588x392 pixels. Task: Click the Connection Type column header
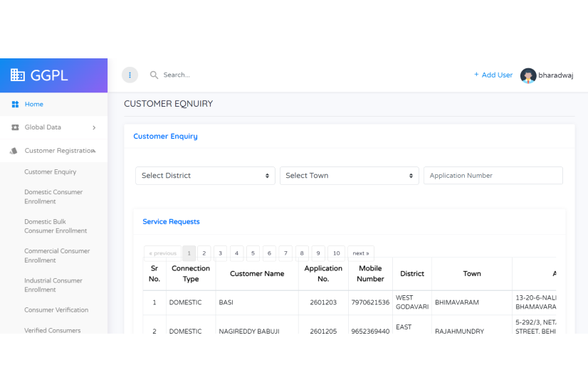(x=191, y=274)
